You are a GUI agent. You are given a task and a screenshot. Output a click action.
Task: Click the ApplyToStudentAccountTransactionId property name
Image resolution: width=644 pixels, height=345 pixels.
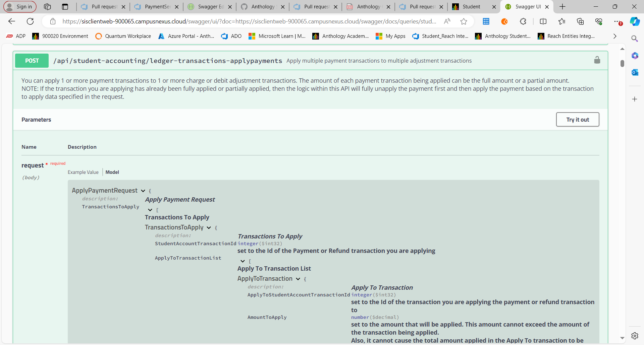[x=299, y=295]
